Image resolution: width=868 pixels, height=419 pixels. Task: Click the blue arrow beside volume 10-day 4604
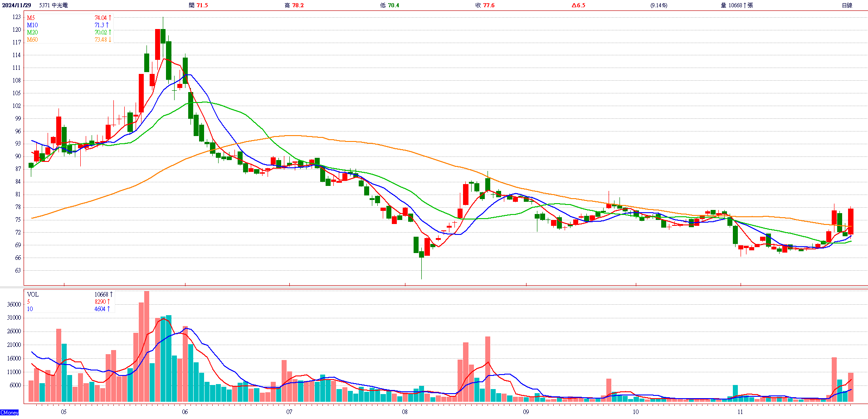coord(108,309)
